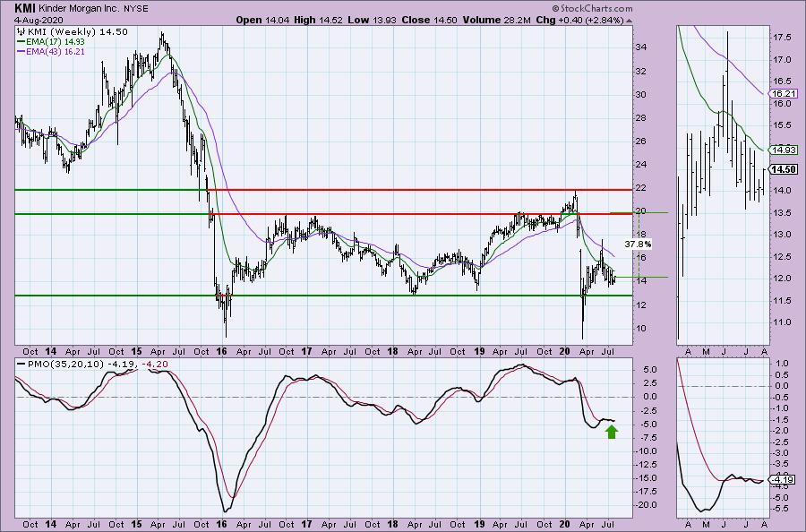Click the black line swatch beside PMO legend

point(21,365)
